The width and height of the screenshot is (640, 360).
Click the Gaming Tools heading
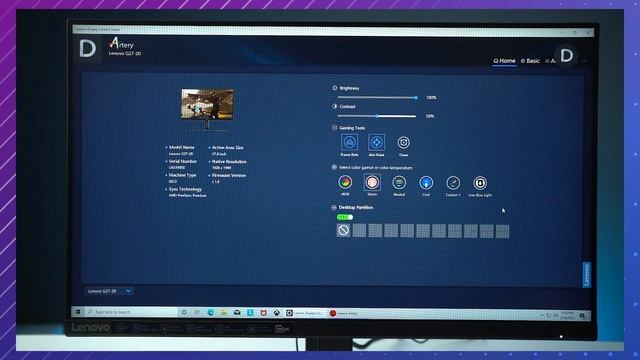coord(352,128)
